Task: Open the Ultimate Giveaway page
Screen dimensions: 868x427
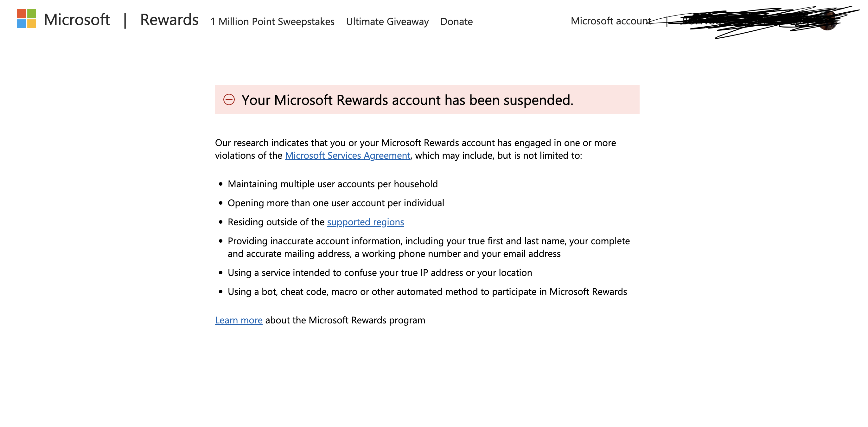Action: pos(387,21)
